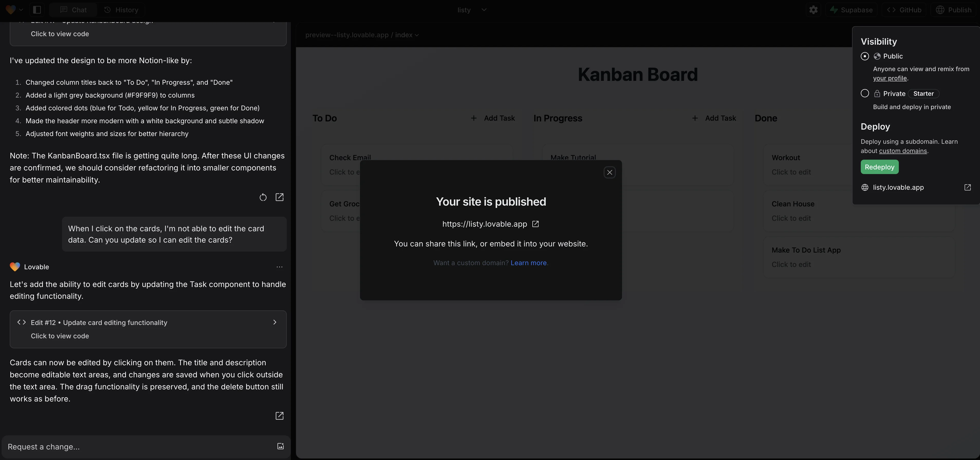Click the Request a change input field
The height and width of the screenshot is (460, 980).
137,447
